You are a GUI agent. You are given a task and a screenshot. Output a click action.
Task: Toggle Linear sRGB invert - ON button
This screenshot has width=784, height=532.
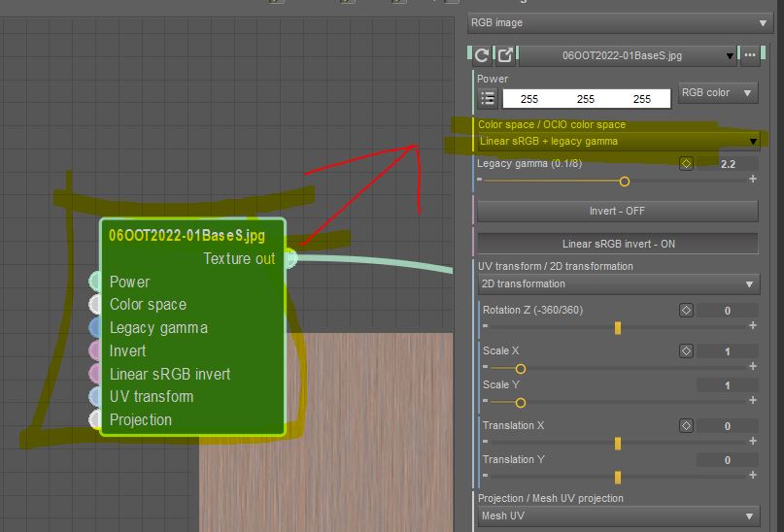(x=618, y=244)
